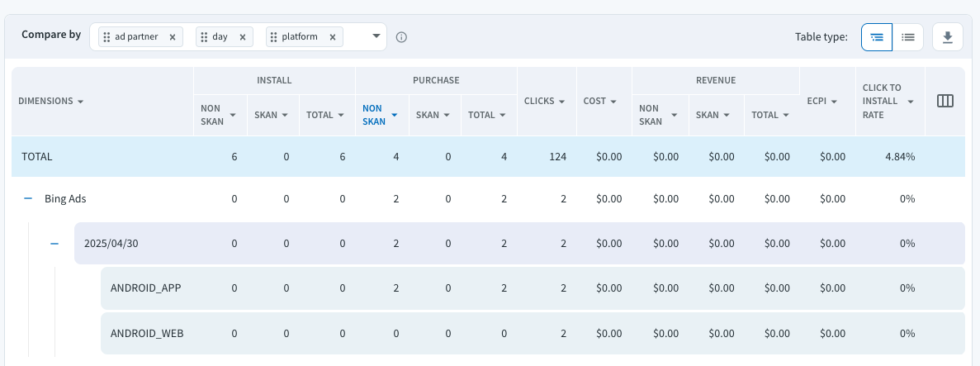Sort by Purchase Total column
This screenshot has height=366, width=980.
[503, 115]
